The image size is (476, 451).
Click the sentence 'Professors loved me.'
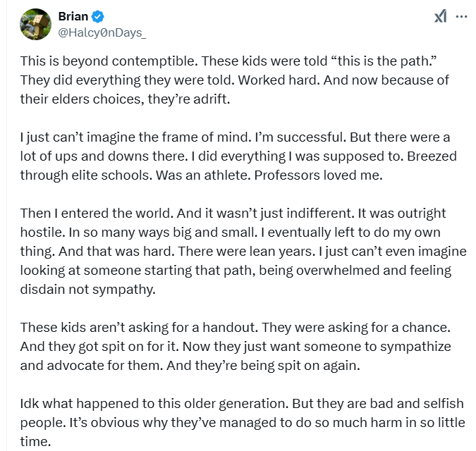[x=319, y=175]
